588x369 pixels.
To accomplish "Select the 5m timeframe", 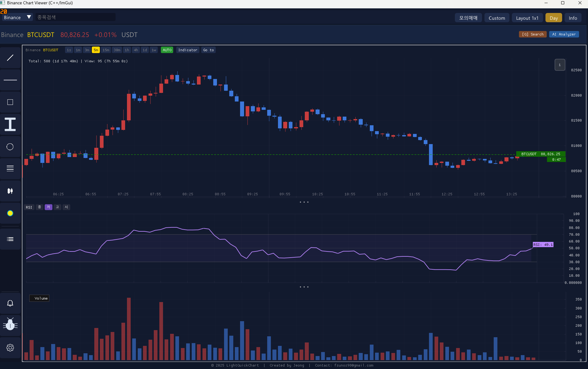I will point(96,50).
